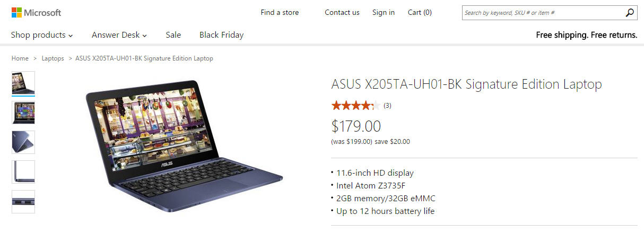Select the ports close-up thumbnail
The width and height of the screenshot is (644, 232).
pyautogui.click(x=23, y=202)
